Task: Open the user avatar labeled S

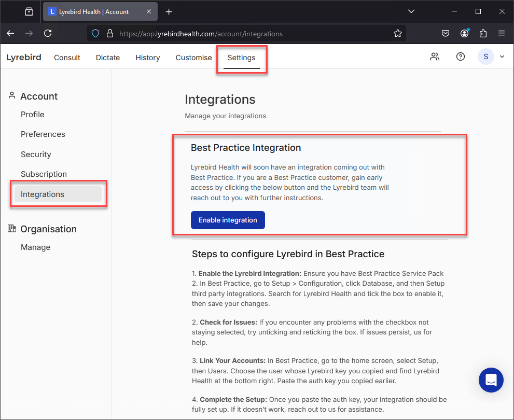Action: (486, 57)
